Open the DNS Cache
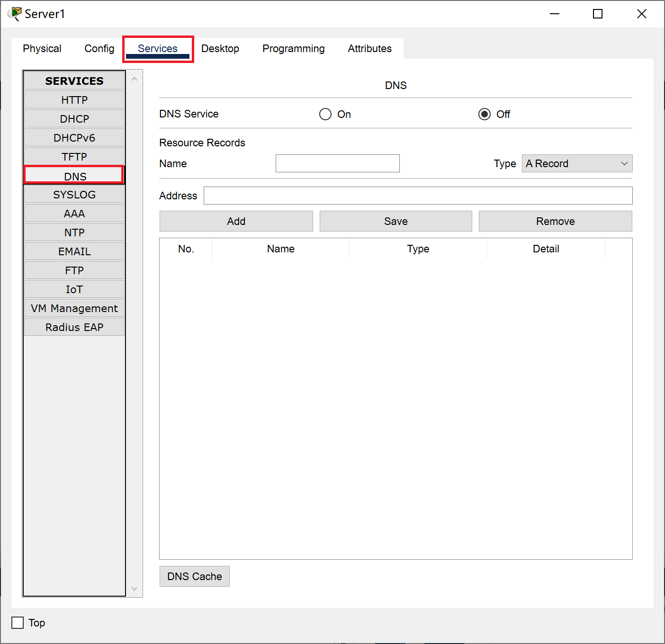Screen dimensions: 665x644 [194, 576]
